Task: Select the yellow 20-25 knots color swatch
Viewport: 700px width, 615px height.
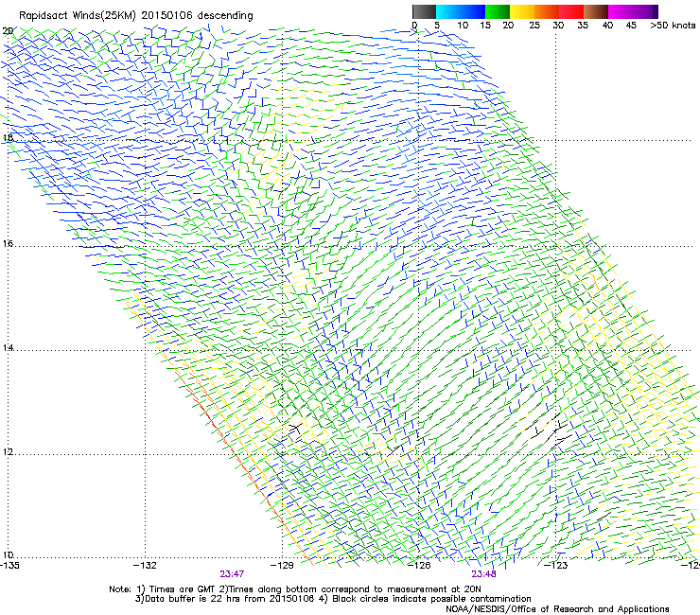Action: click(x=522, y=11)
